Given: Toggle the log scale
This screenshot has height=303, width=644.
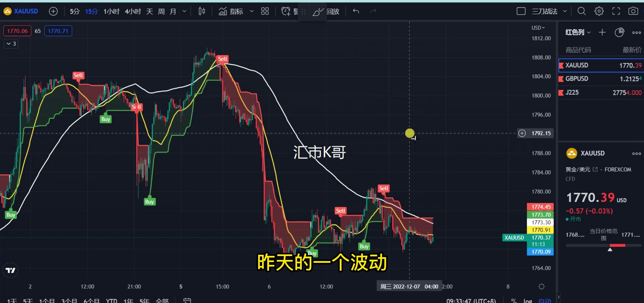Looking at the screenshot, I should 528,301.
